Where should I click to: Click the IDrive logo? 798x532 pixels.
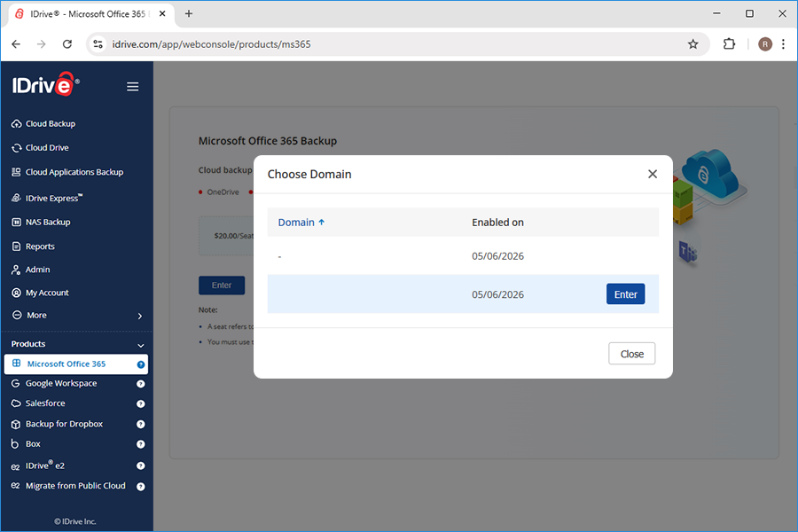tap(45, 84)
